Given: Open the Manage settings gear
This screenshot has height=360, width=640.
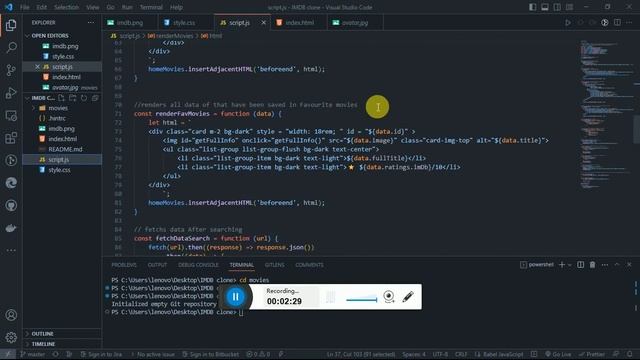Looking at the screenshot, I should pos(11,337).
